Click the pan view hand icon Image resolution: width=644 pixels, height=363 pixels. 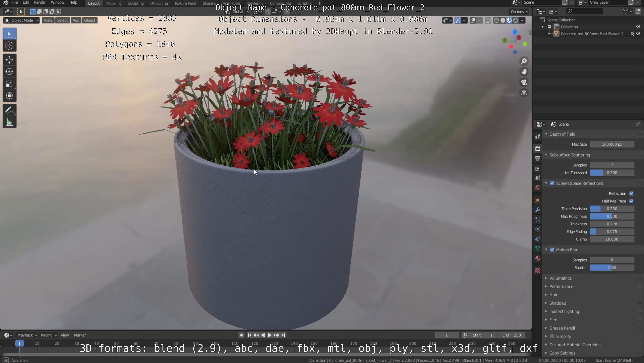pos(524,72)
